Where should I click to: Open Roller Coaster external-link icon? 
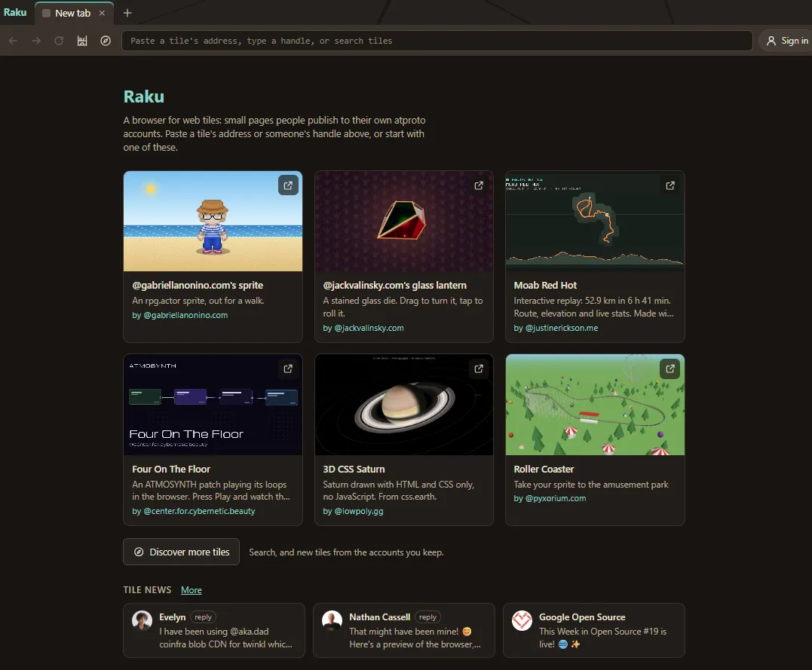click(x=670, y=369)
